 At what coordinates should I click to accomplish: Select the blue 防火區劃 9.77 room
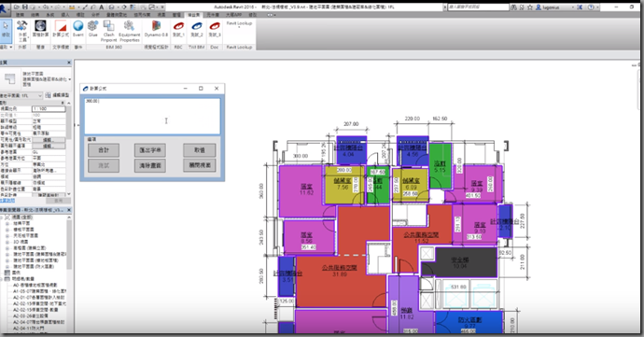469,323
